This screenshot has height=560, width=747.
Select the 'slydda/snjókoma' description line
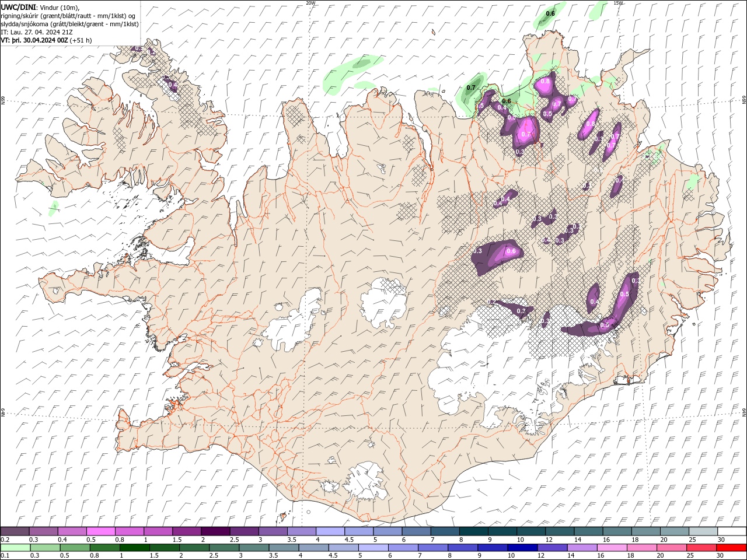click(69, 24)
